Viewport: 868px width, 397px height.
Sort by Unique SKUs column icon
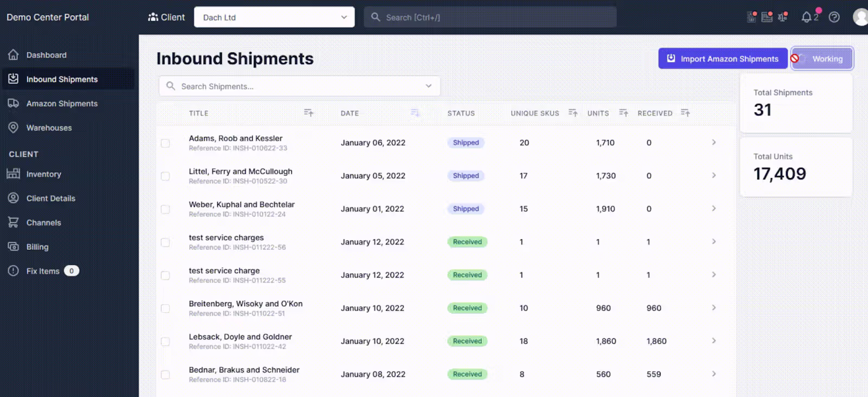tap(573, 113)
